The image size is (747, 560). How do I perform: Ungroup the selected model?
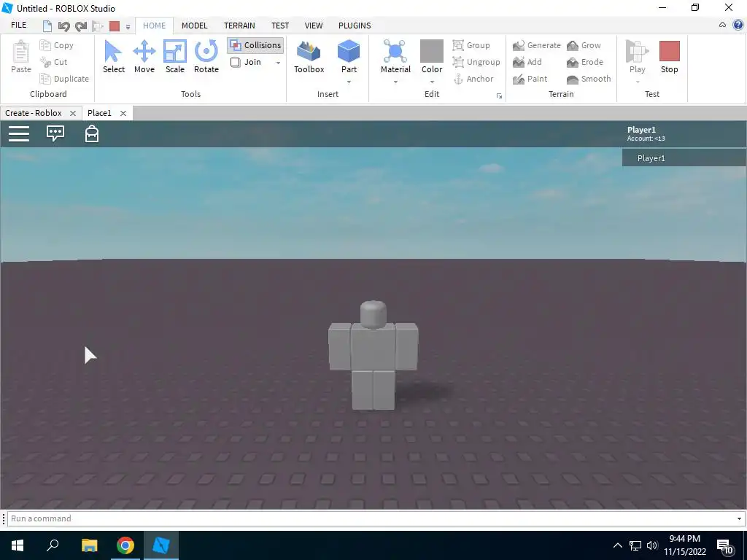(476, 62)
